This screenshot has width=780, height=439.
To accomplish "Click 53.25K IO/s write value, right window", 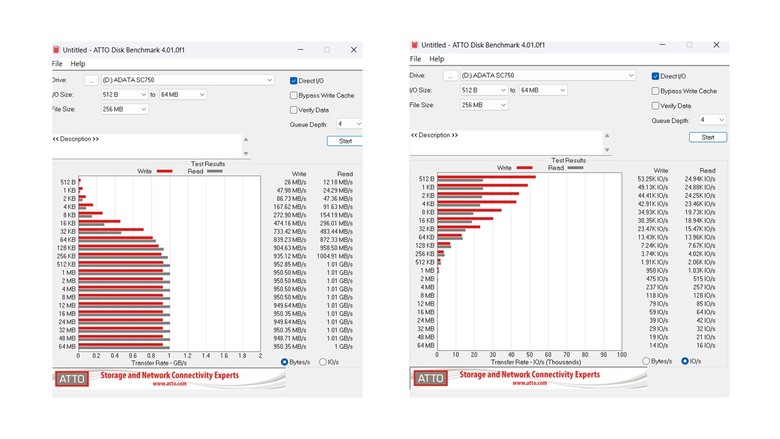I will (x=653, y=179).
